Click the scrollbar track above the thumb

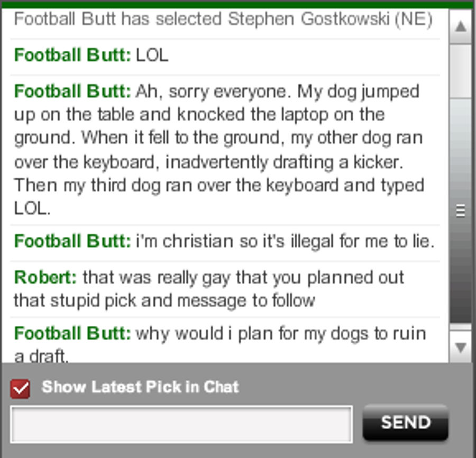[x=461, y=71]
